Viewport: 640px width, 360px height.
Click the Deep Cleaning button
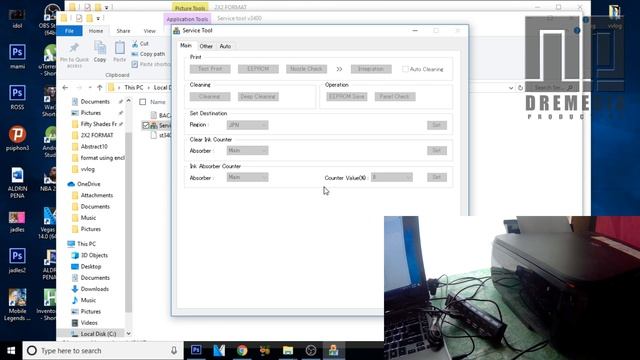click(258, 97)
